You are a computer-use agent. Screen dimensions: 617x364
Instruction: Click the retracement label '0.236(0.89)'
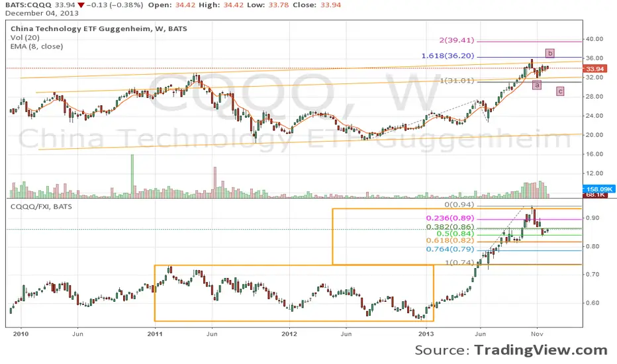[x=450, y=218]
